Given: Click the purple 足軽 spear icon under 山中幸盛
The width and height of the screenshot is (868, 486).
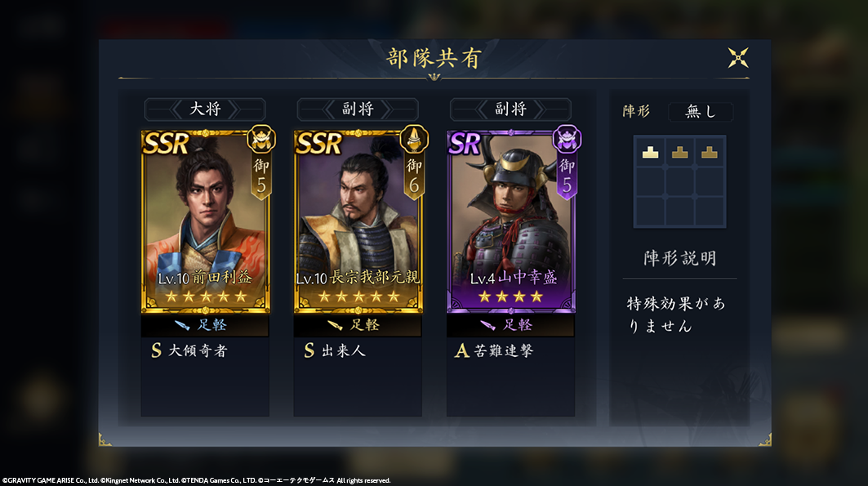Looking at the screenshot, I should click(x=487, y=325).
